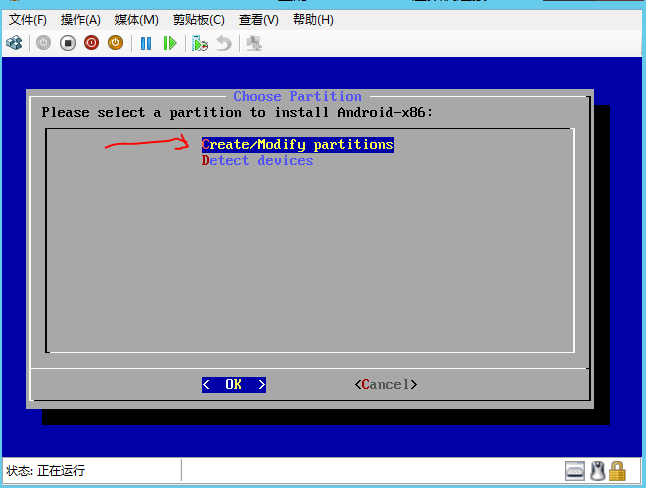Click the Enhanced Session toolbar icon
This screenshot has height=488, width=646.
pos(254,43)
